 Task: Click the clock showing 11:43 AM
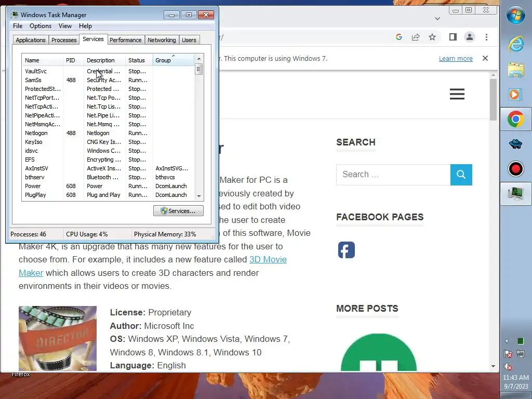516,377
